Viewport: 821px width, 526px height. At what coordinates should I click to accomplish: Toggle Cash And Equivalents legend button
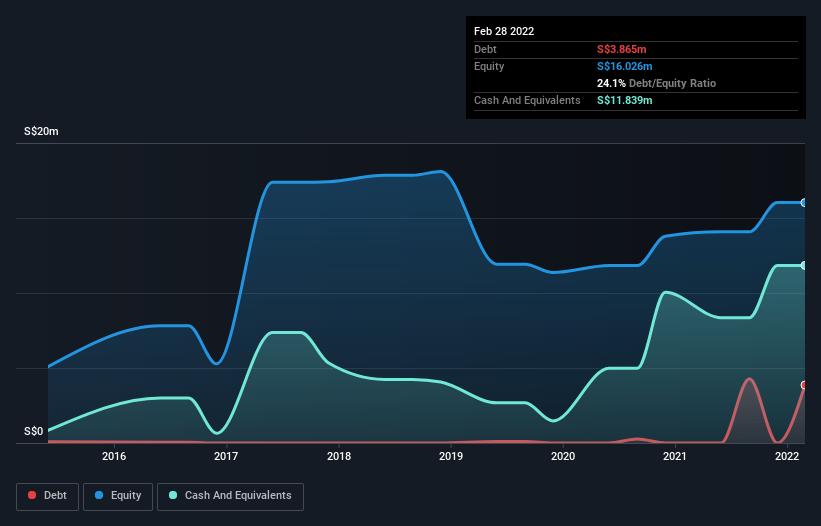(x=230, y=496)
